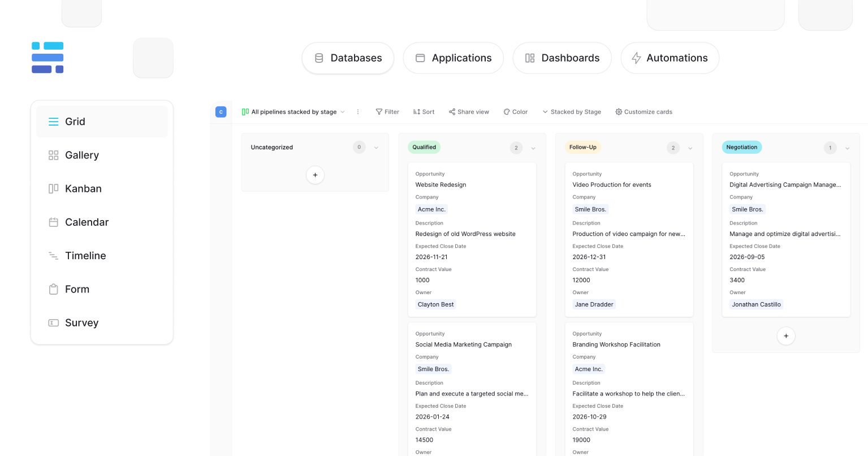Click Share view in toolbar
The height and width of the screenshot is (456, 868).
coord(469,112)
